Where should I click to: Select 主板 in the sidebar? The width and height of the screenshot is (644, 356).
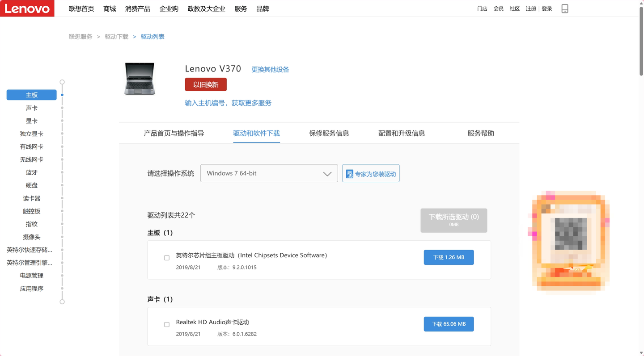click(x=32, y=95)
